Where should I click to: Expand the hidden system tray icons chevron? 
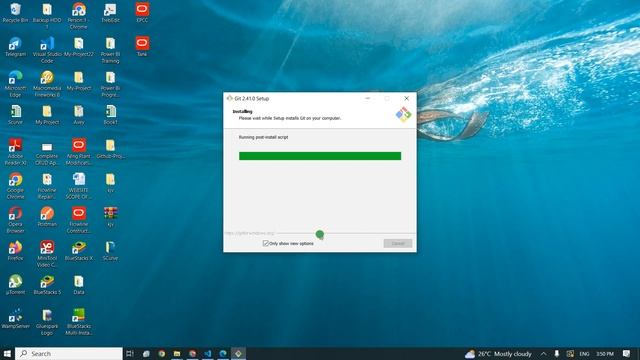coord(544,354)
